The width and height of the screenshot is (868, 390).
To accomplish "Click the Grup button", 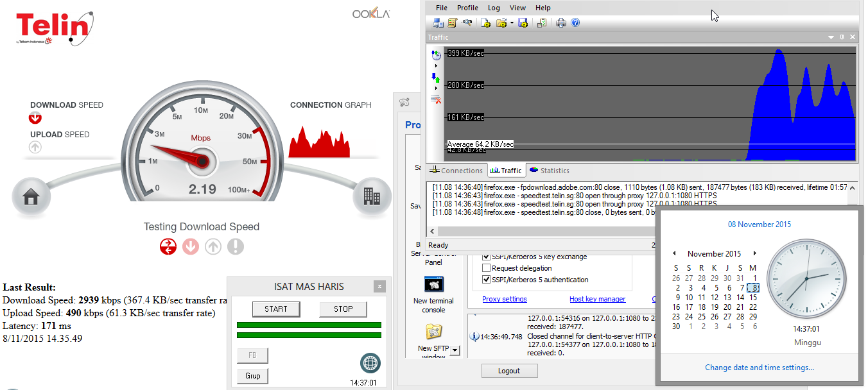I will (x=253, y=376).
